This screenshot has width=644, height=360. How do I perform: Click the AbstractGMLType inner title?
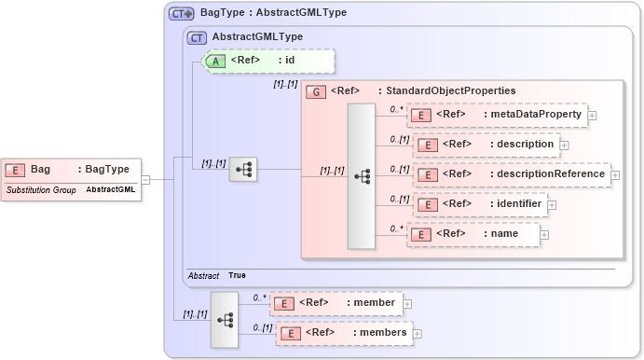(x=257, y=37)
